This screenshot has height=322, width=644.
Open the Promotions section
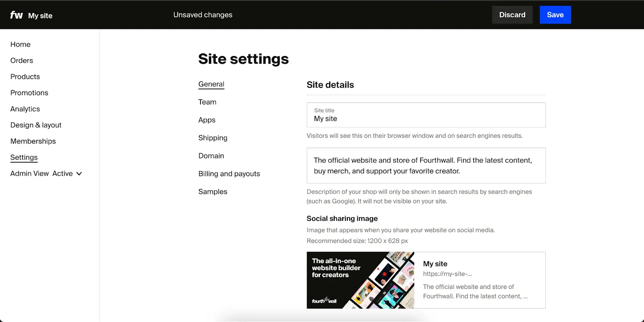pos(29,93)
